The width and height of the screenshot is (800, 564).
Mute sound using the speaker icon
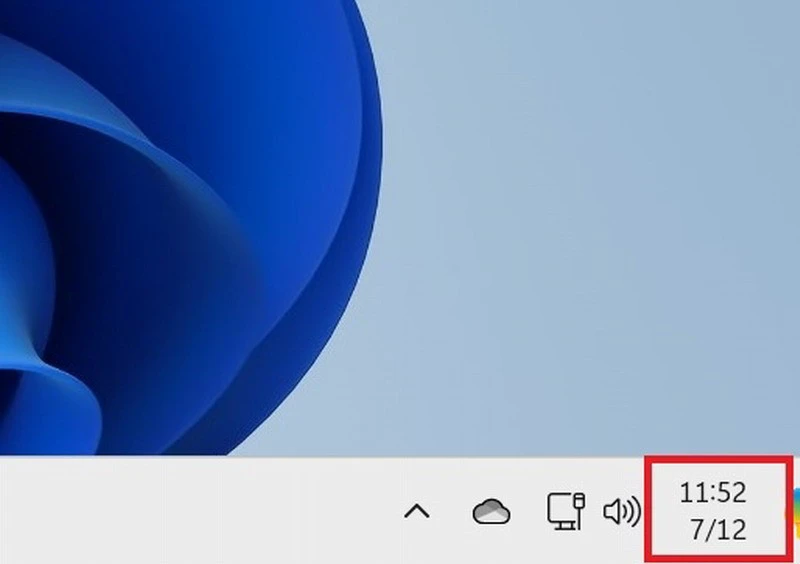pos(621,512)
